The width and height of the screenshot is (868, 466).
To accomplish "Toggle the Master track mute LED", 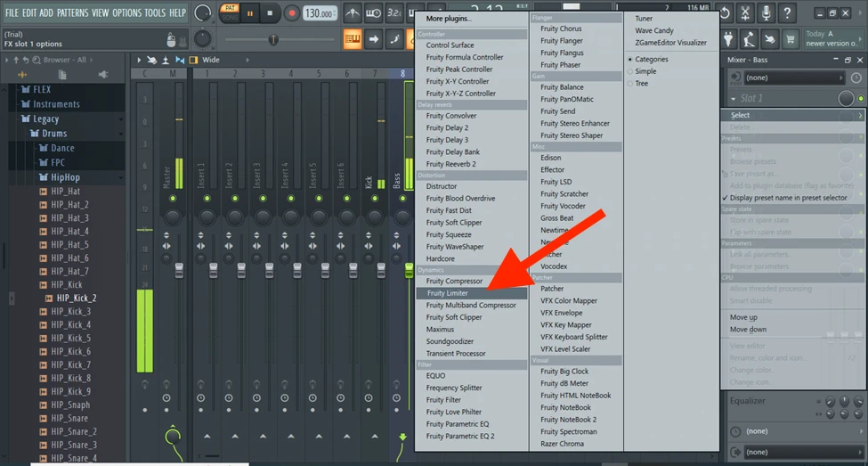I will (x=173, y=198).
